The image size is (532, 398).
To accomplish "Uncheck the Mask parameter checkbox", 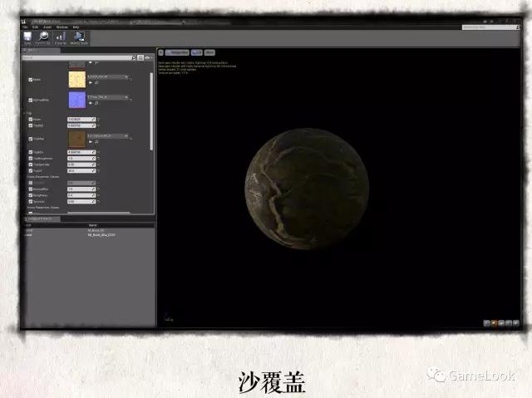I will [x=31, y=80].
